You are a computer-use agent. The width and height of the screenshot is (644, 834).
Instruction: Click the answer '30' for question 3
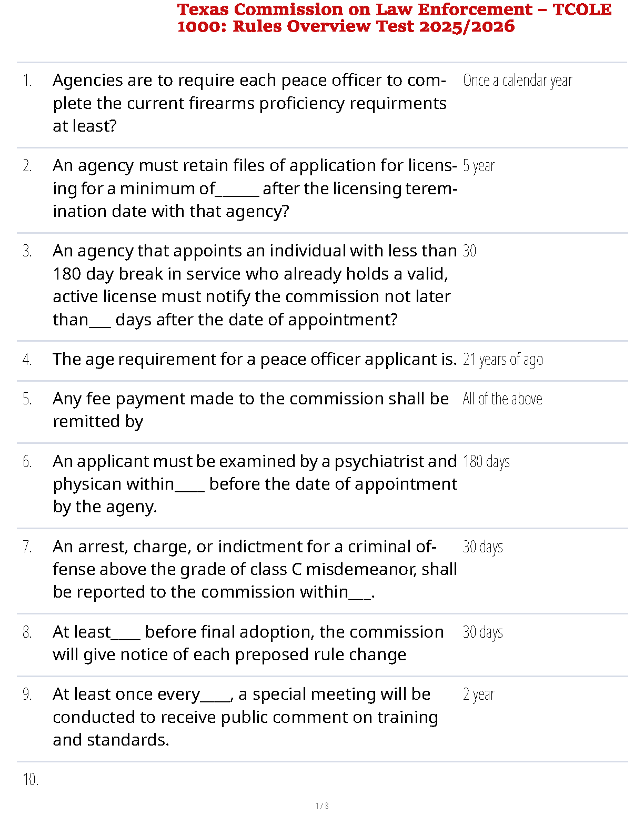(470, 251)
